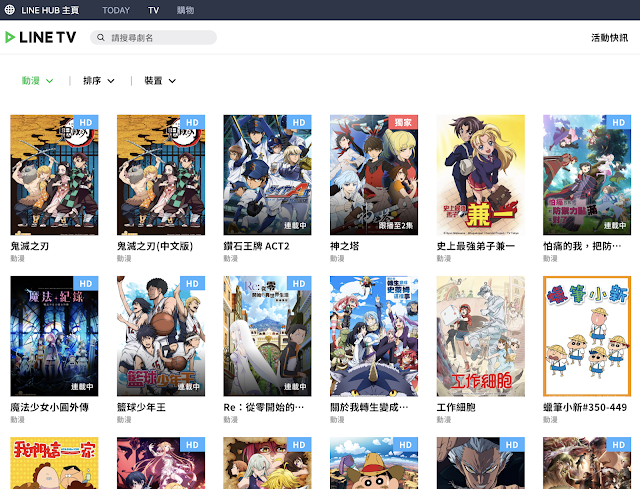
Task: Click the HD badge on 籃球少年王
Action: click(x=192, y=283)
